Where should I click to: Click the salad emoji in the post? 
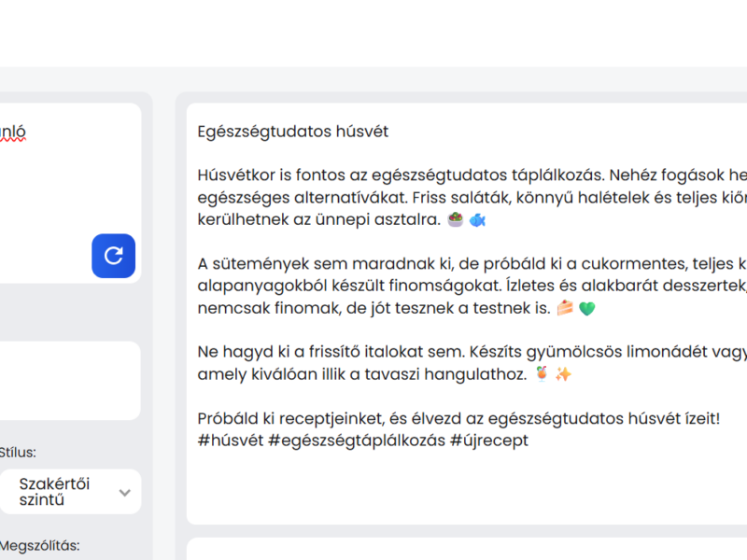pyautogui.click(x=456, y=218)
